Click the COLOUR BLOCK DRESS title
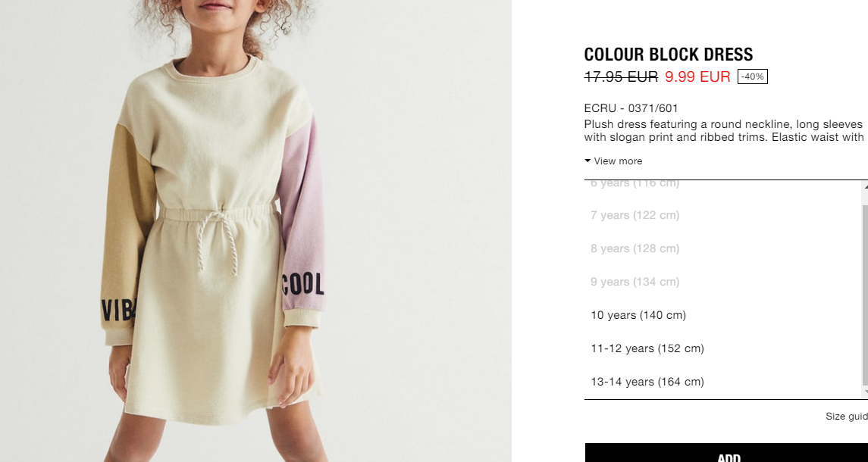 668,55
